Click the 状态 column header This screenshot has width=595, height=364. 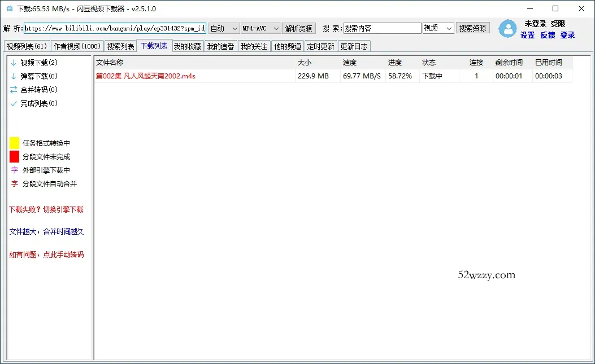point(439,63)
